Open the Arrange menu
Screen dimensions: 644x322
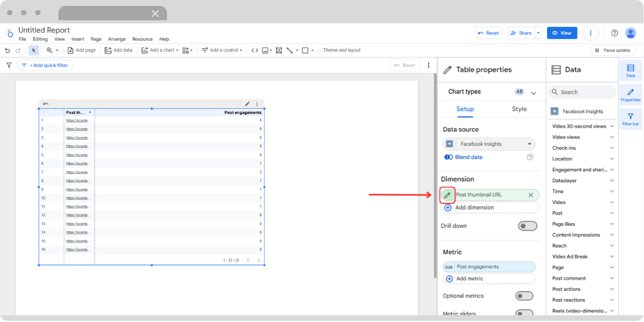click(116, 39)
